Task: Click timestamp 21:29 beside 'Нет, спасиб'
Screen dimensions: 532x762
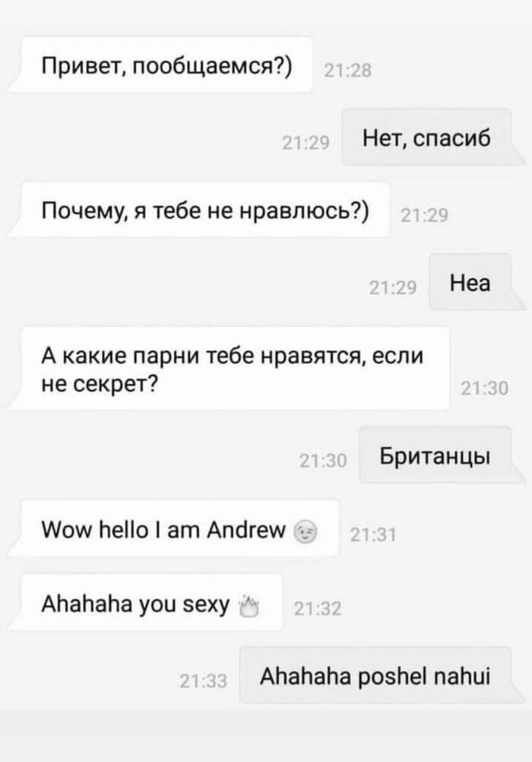Action: click(x=306, y=142)
